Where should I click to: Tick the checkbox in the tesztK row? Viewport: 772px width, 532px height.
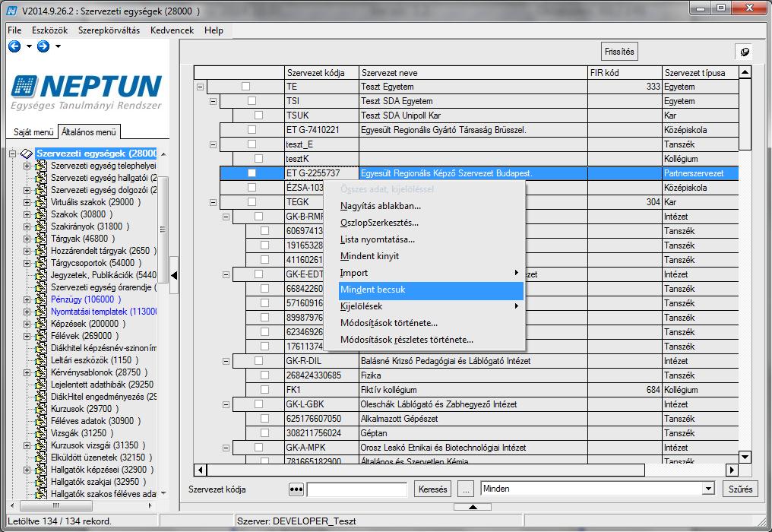coord(258,159)
